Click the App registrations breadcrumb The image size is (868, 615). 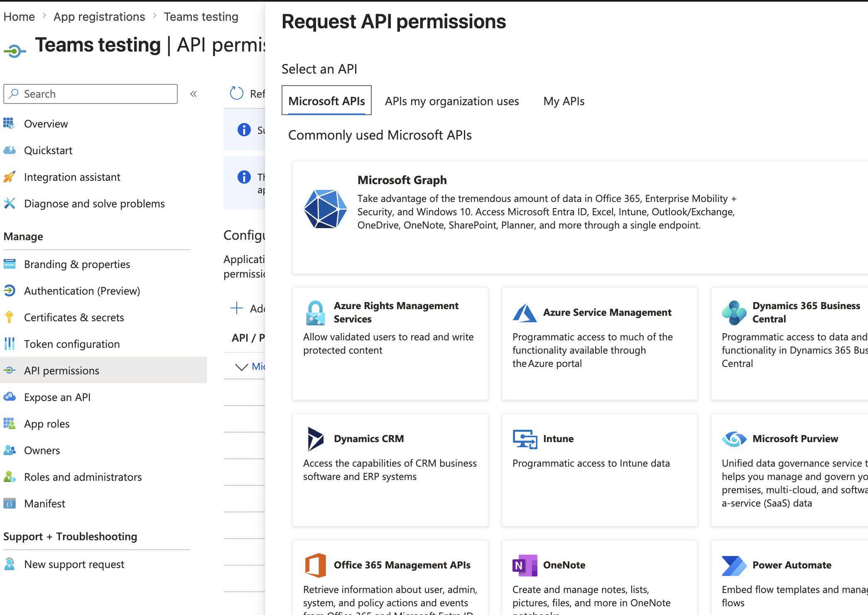point(99,17)
